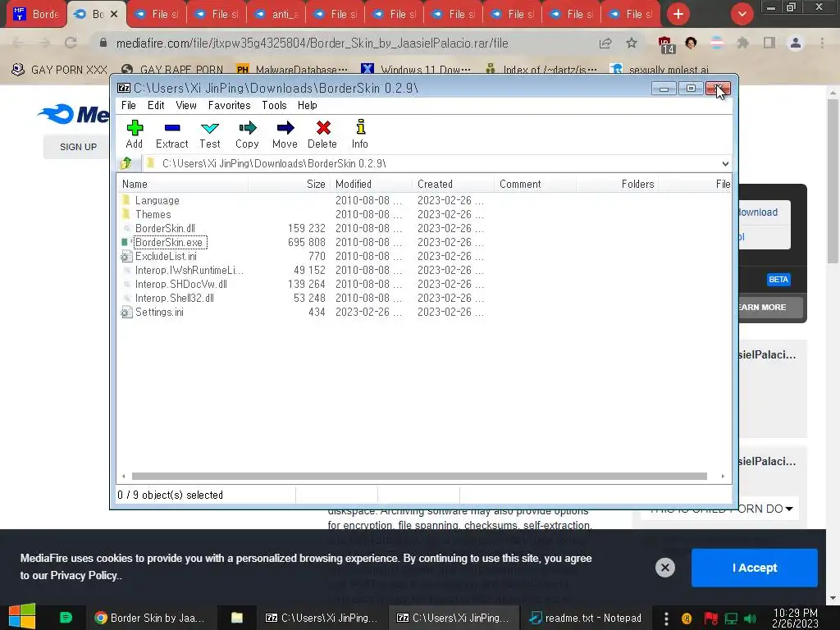Open the View menu in 7-Zip
This screenshot has height=630, width=840.
point(186,106)
